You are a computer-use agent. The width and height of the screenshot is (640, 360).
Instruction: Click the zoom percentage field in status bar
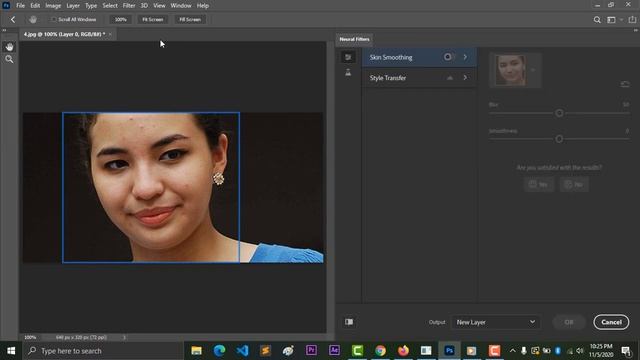click(30, 338)
